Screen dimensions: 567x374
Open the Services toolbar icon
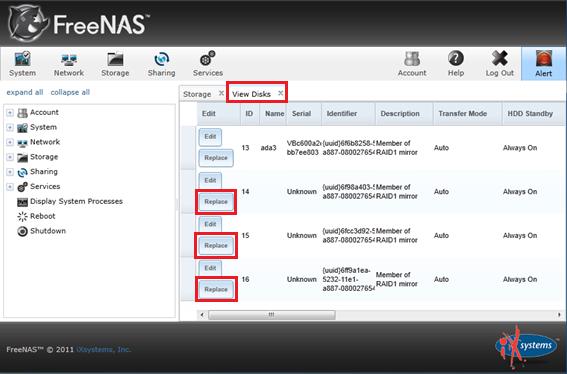pos(208,64)
